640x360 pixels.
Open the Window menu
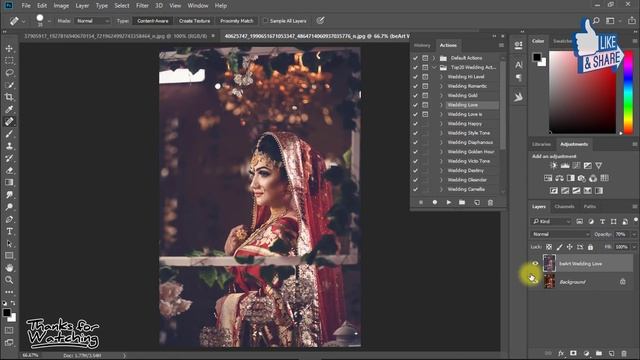[x=198, y=6]
